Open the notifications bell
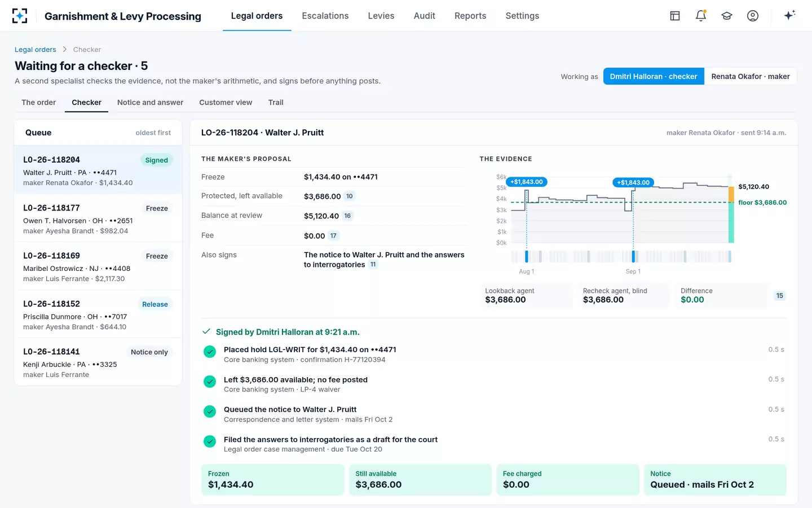The image size is (812, 508). [x=701, y=16]
